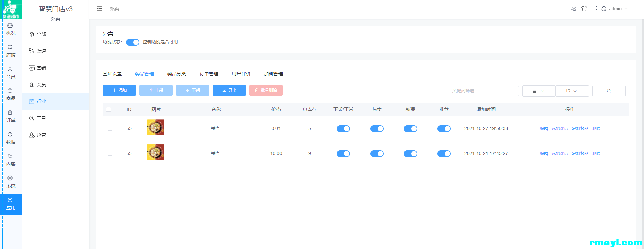Click the hamburger menu collapse icon

[x=99, y=9]
